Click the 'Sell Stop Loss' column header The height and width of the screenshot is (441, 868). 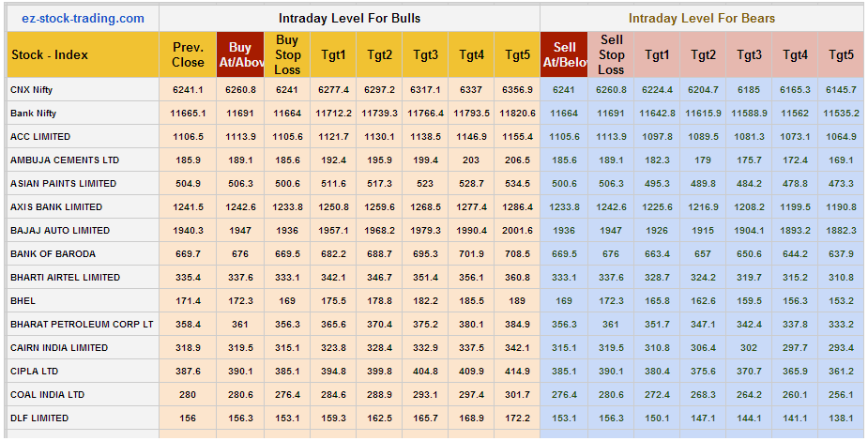tap(611, 54)
